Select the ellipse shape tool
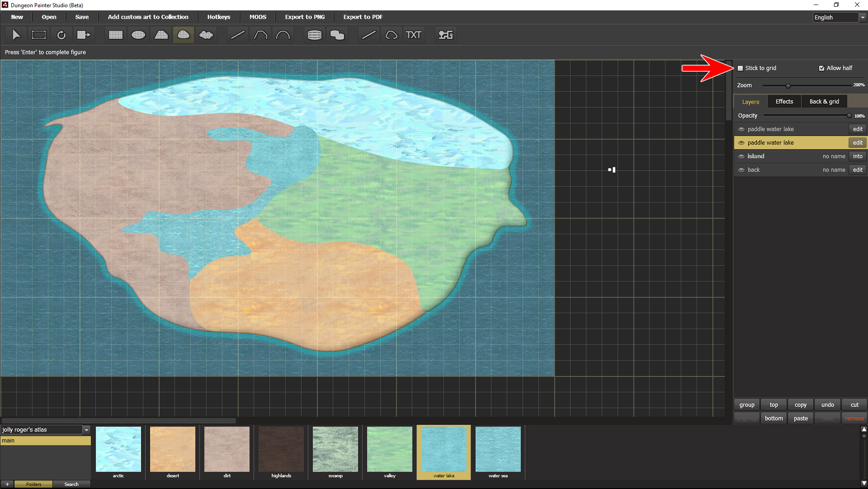Screen dimensions: 868x489 point(138,35)
